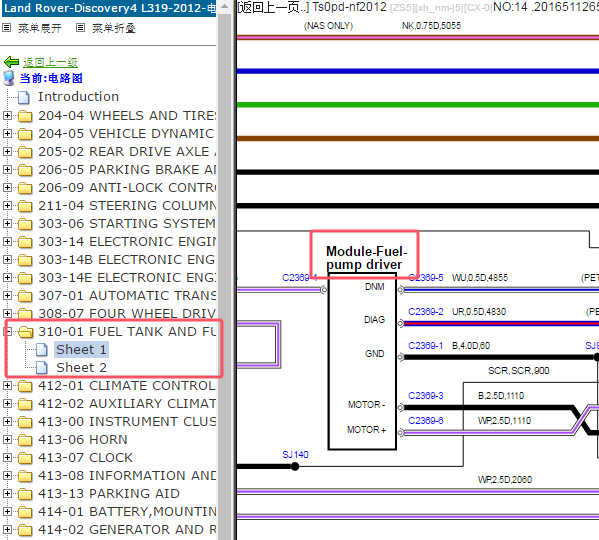599x540 pixels.
Task: Click the Sheet 2 document icon
Action: click(x=42, y=368)
